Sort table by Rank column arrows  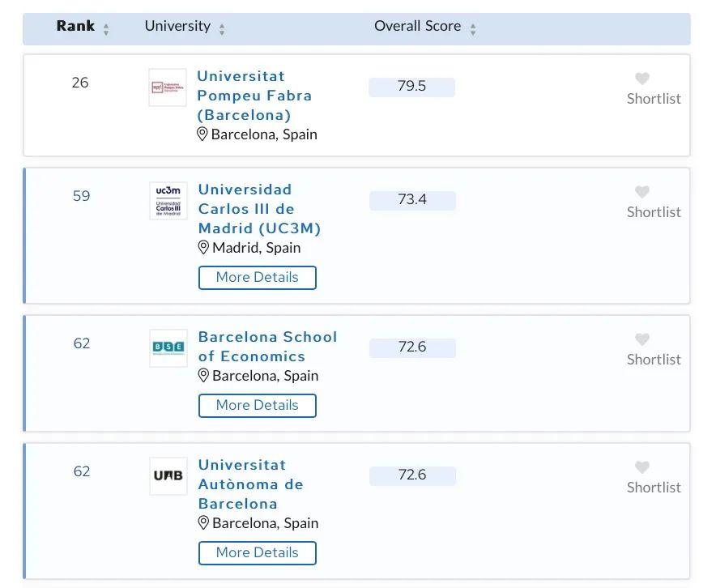tap(106, 29)
